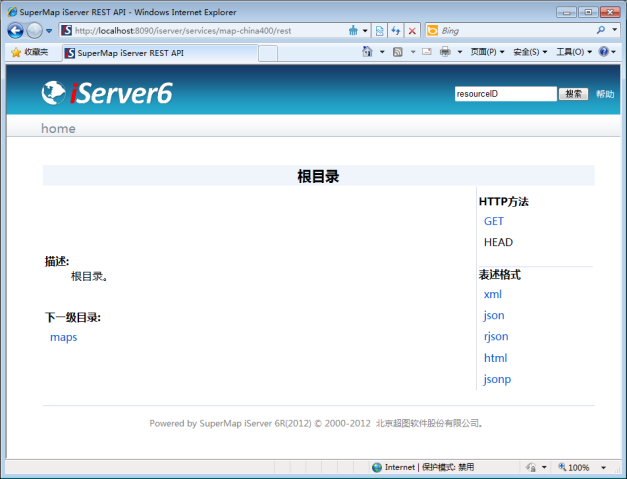
Task: Open search provider dropdown arrow
Action: pyautogui.click(x=615, y=30)
